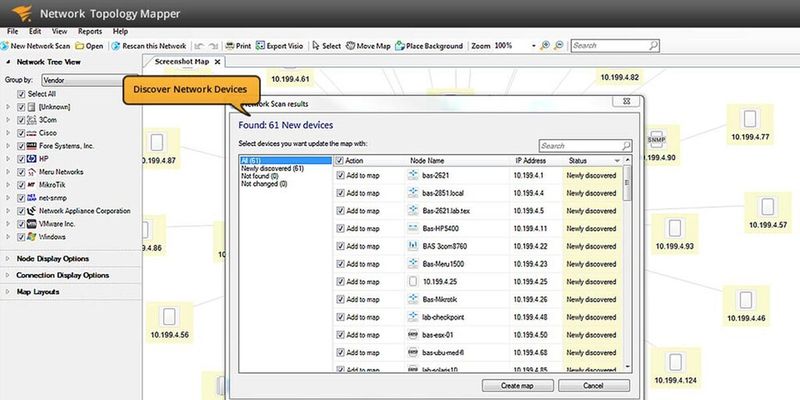Click the zoom in magnifier icon
The width and height of the screenshot is (800, 400).
point(545,45)
